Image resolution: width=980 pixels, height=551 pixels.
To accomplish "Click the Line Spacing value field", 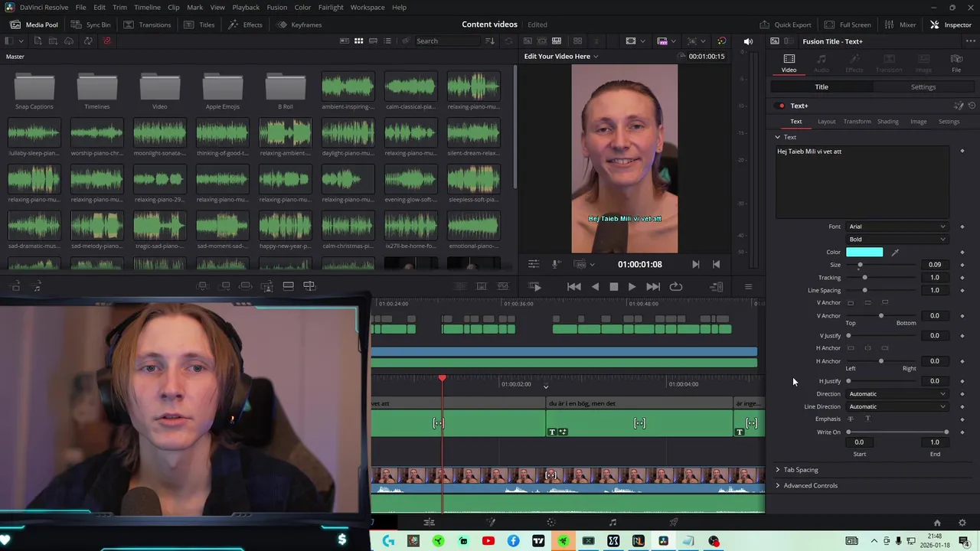I will [935, 290].
